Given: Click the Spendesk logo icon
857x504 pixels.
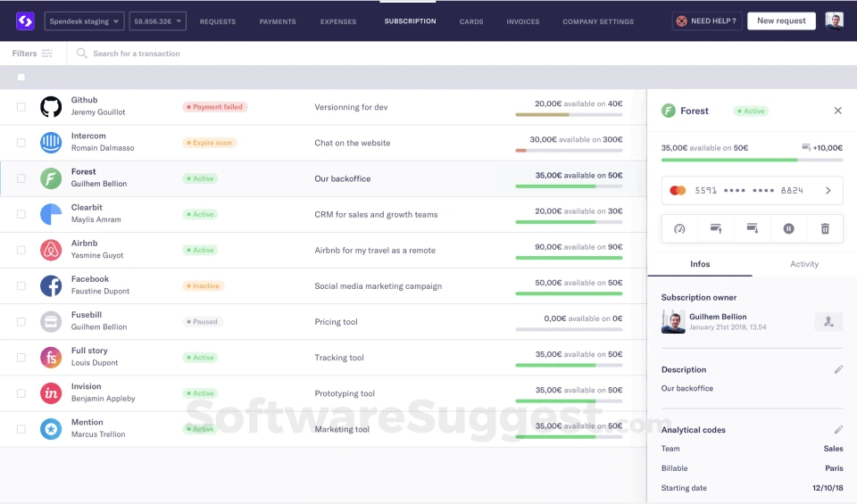Looking at the screenshot, I should pos(25,21).
